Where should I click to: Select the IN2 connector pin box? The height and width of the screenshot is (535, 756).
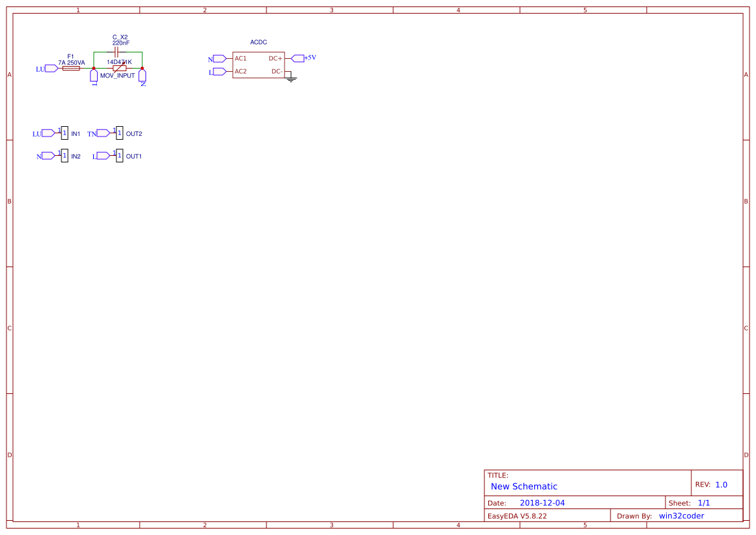[64, 155]
